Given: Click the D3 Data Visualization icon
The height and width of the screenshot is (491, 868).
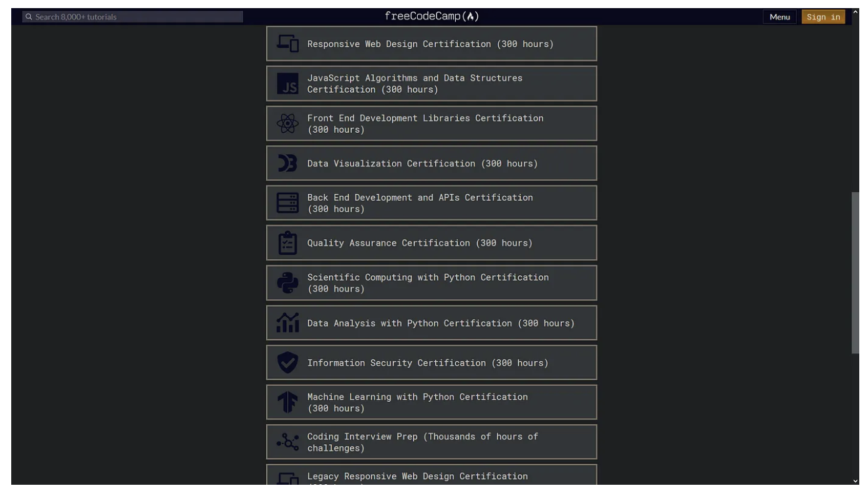Looking at the screenshot, I should [287, 163].
